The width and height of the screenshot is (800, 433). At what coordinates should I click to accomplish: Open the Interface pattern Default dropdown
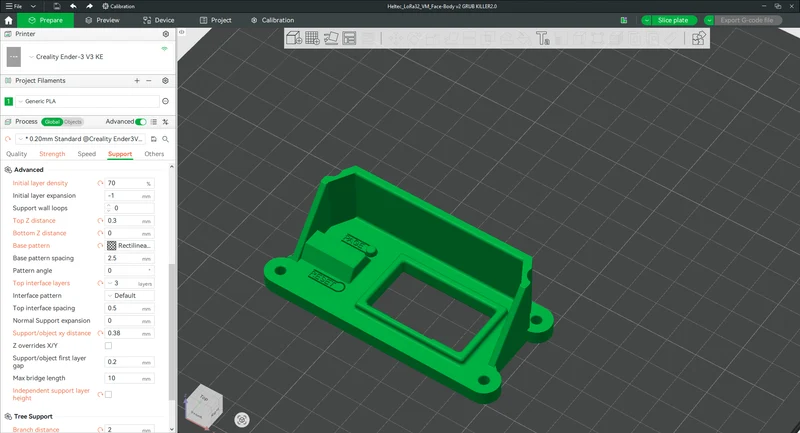point(130,296)
